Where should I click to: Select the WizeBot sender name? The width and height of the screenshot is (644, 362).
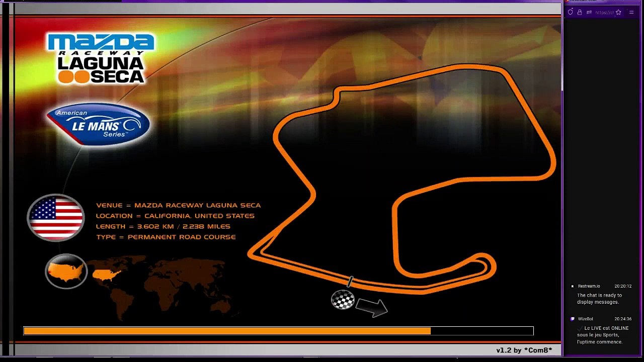(x=586, y=319)
